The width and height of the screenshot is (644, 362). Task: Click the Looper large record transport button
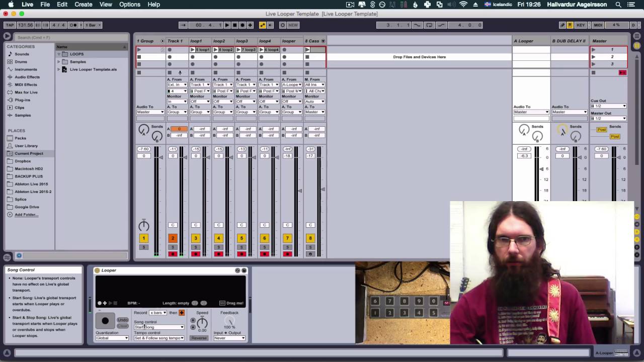tap(105, 321)
